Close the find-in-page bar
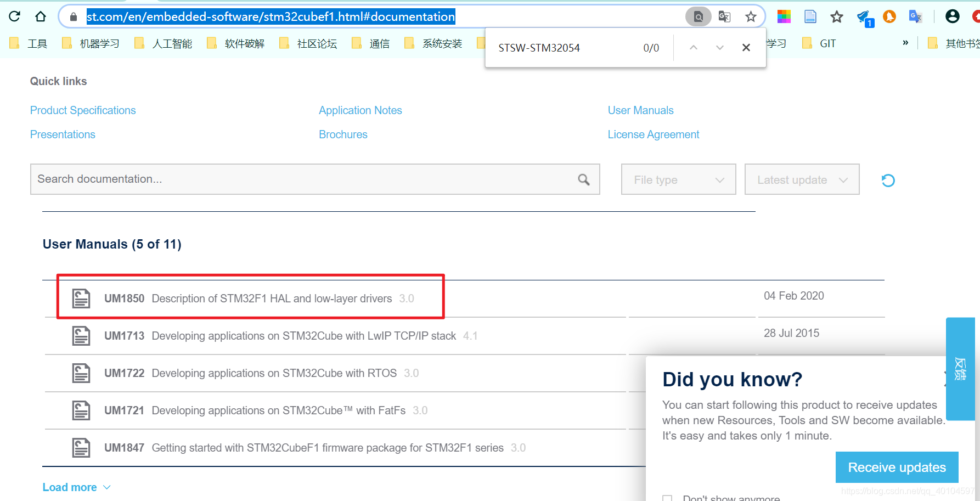This screenshot has width=980, height=501. [x=746, y=48]
